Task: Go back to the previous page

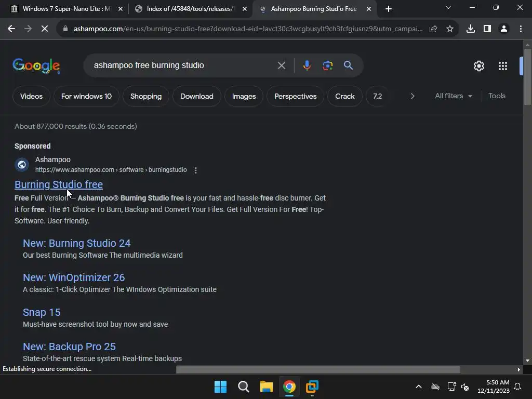Action: [11, 29]
